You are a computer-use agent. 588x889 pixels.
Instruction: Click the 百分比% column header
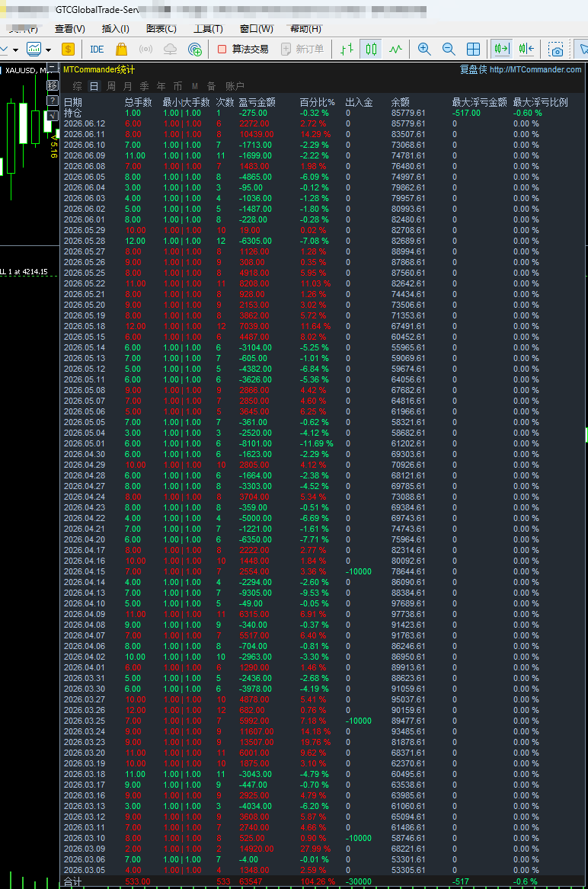(x=317, y=102)
